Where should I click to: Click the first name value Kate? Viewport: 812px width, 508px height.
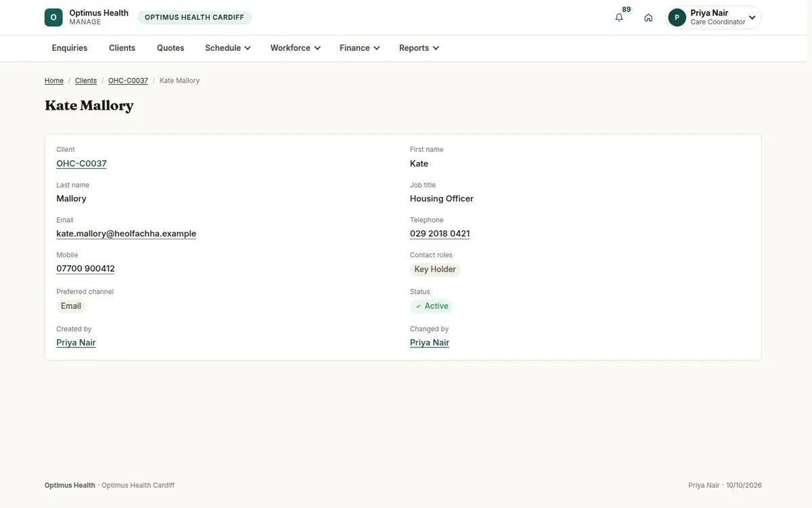pyautogui.click(x=419, y=163)
